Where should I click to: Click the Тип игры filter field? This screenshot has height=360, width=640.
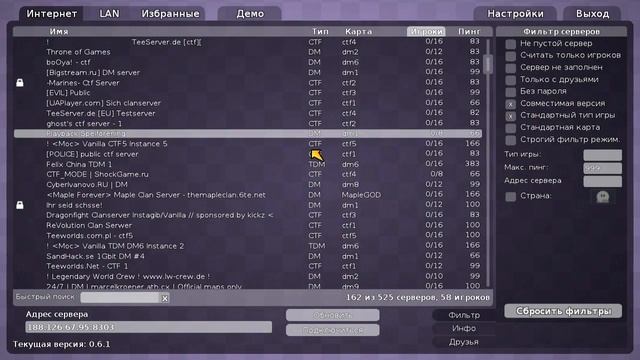pyautogui.click(x=602, y=155)
